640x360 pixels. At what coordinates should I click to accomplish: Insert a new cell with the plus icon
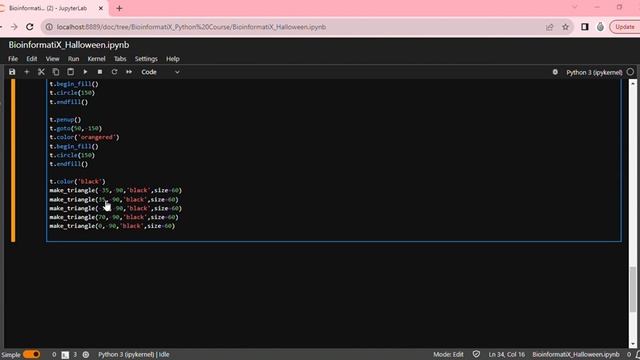(x=27, y=72)
